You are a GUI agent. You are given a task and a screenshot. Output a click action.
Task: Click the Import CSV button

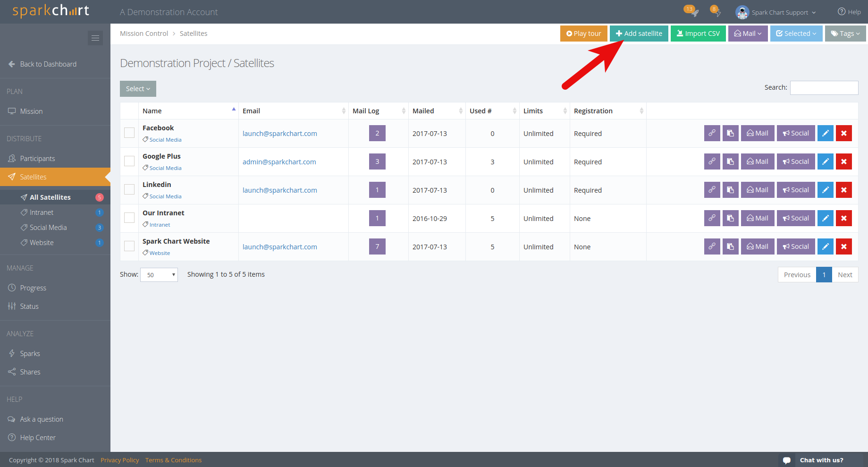698,34
